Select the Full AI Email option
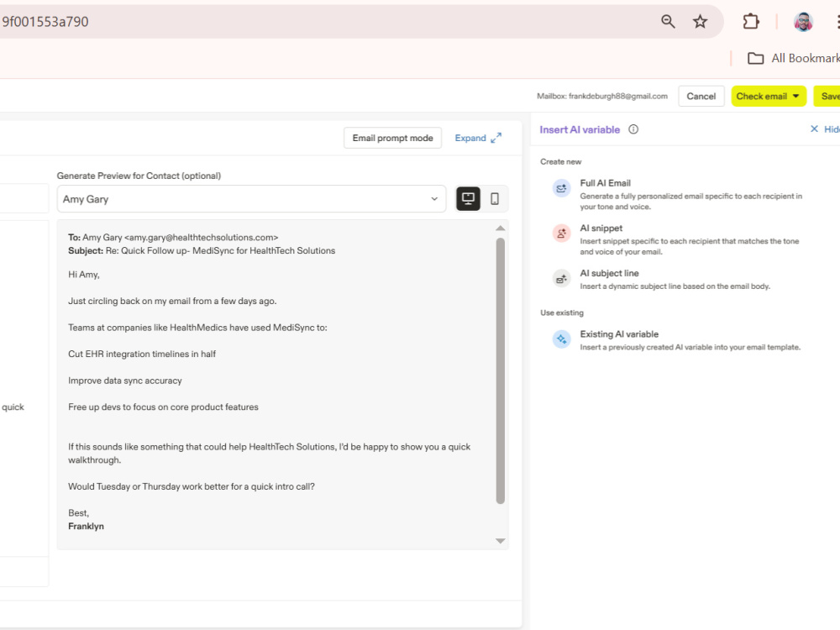The image size is (840, 630). pos(677,195)
